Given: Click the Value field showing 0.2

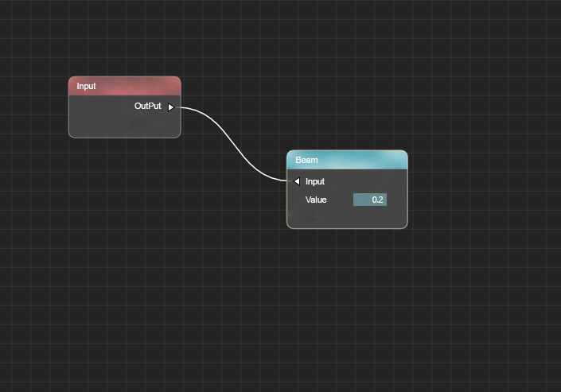Looking at the screenshot, I should click(x=370, y=200).
